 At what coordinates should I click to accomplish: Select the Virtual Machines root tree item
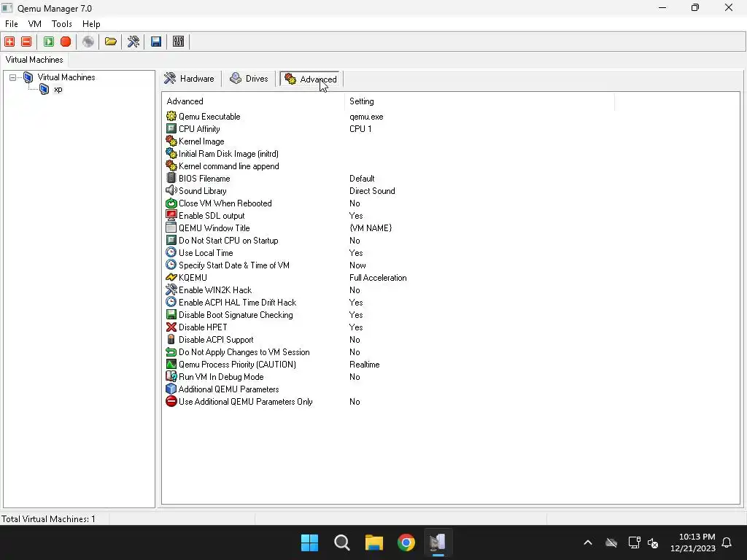coord(66,77)
